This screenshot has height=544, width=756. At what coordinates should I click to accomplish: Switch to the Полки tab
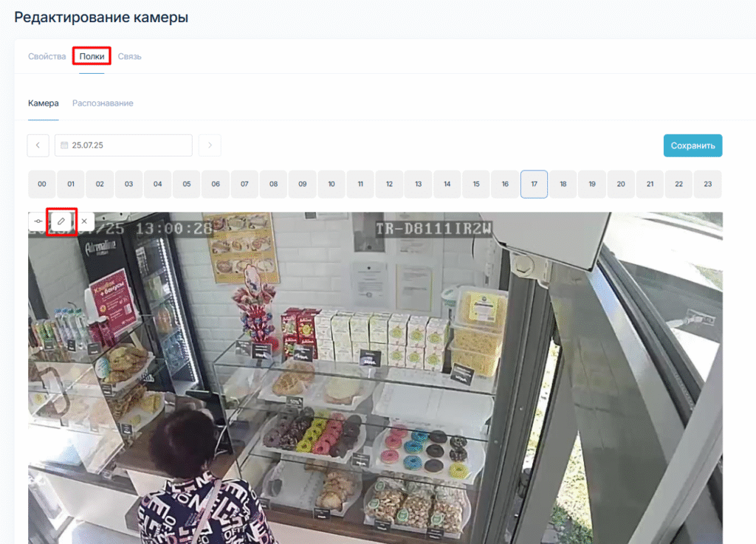coord(92,56)
